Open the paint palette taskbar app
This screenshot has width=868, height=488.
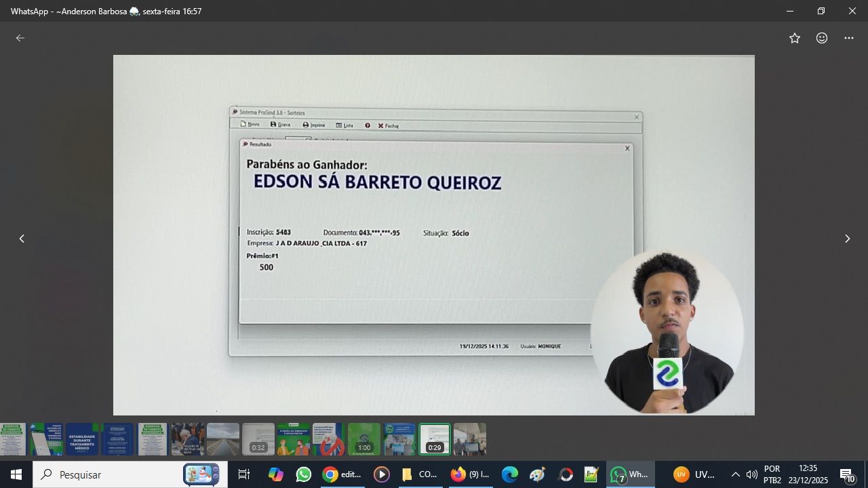pos(538,474)
